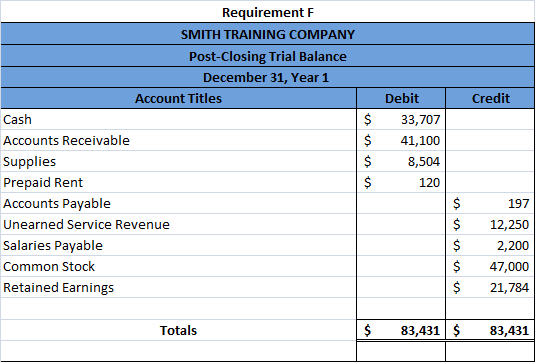The height and width of the screenshot is (362, 535).
Task: Select the 'Prepaid Rent' cell
Action: tap(178, 183)
